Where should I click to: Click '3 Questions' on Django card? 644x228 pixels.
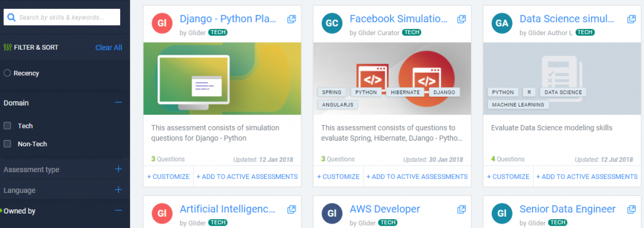click(168, 159)
